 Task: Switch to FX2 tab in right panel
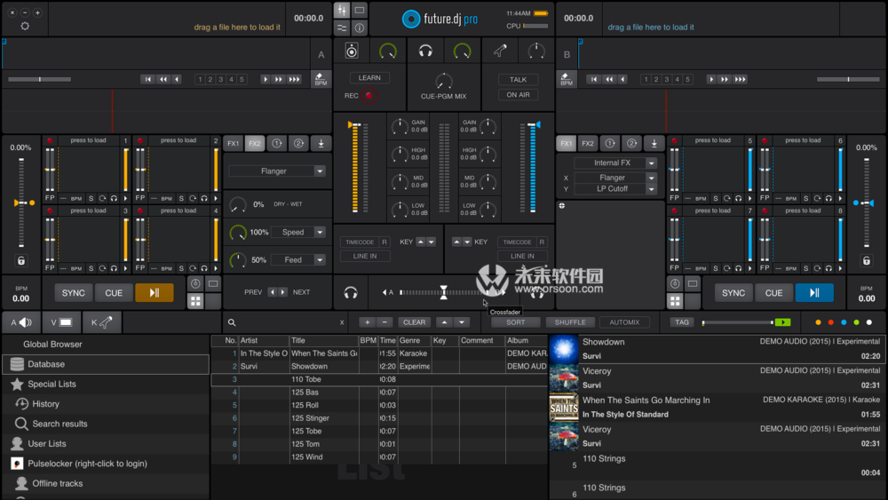588,143
